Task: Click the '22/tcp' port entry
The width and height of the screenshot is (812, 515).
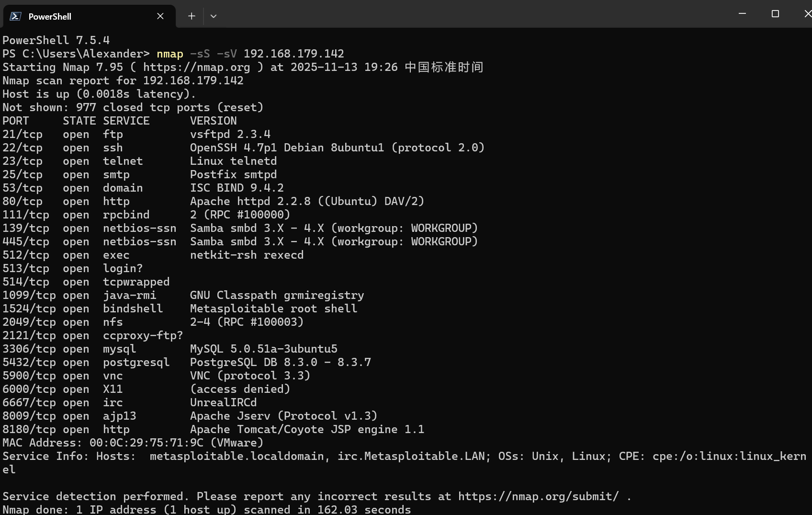Action: click(x=23, y=148)
